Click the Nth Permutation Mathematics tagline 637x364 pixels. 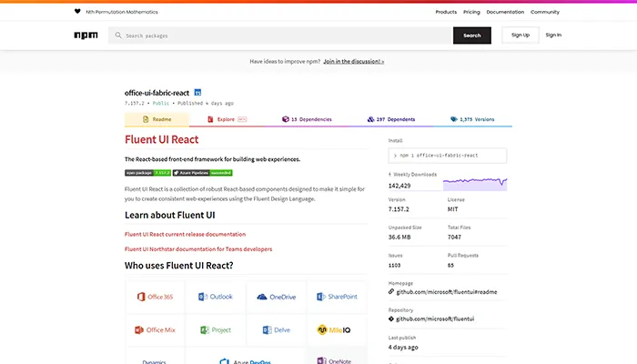(122, 12)
